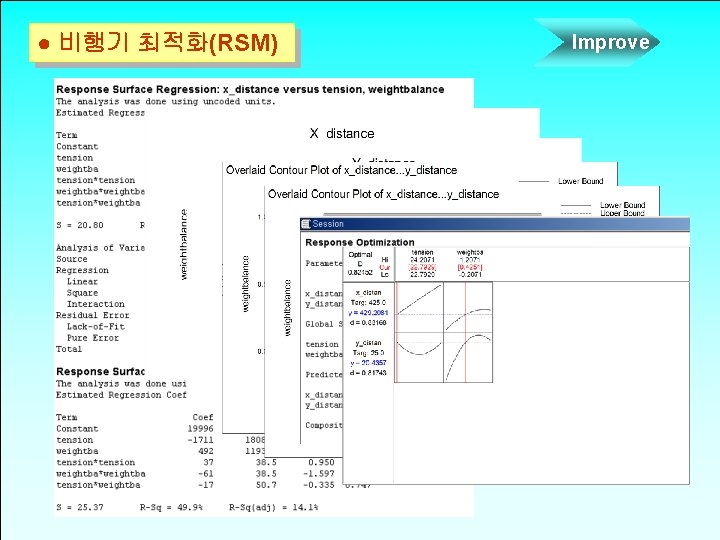Viewport: 720px width, 540px height.
Task: Click the d = 0.81743 desirability value
Action: pyautogui.click(x=368, y=373)
